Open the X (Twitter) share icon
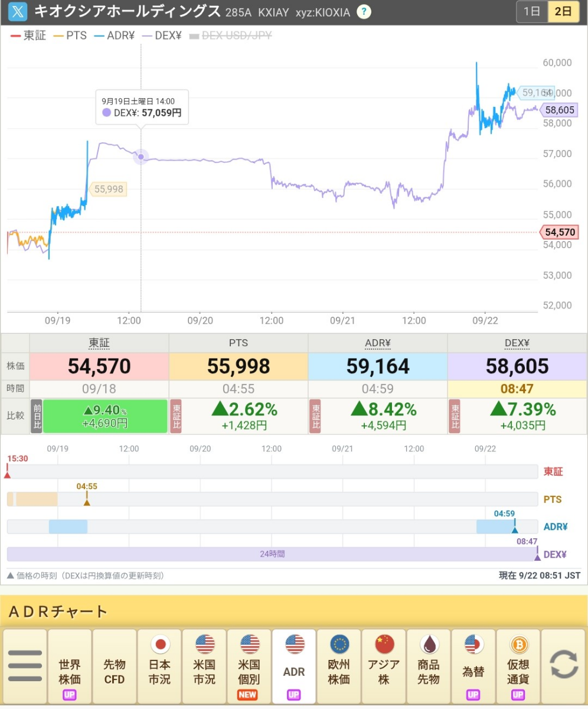The height and width of the screenshot is (709, 588). [18, 11]
